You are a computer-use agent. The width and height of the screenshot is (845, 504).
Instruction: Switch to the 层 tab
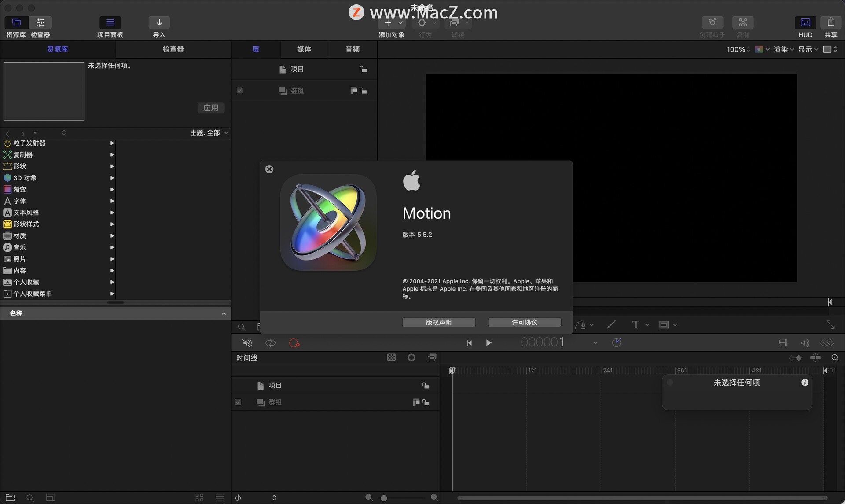[256, 49]
